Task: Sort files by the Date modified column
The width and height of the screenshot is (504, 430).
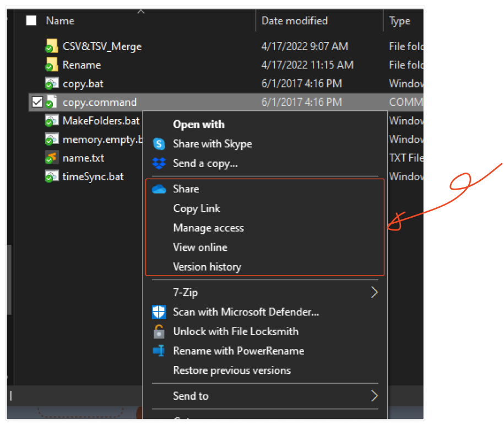Action: click(x=294, y=21)
